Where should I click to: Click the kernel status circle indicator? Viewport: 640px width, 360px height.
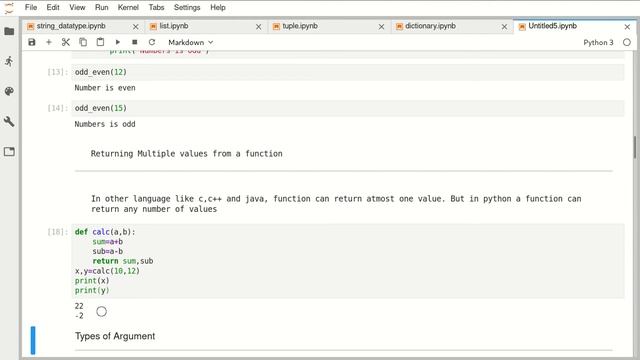[x=627, y=42]
